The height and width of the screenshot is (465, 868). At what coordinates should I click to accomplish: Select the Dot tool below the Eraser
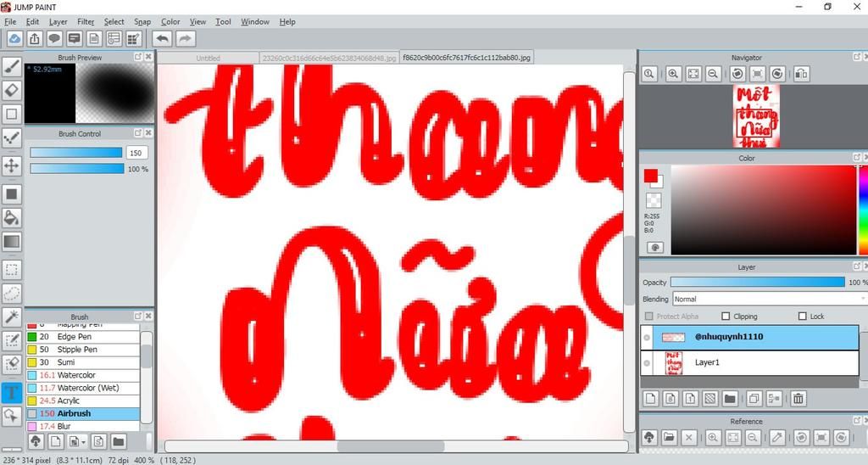point(12,114)
